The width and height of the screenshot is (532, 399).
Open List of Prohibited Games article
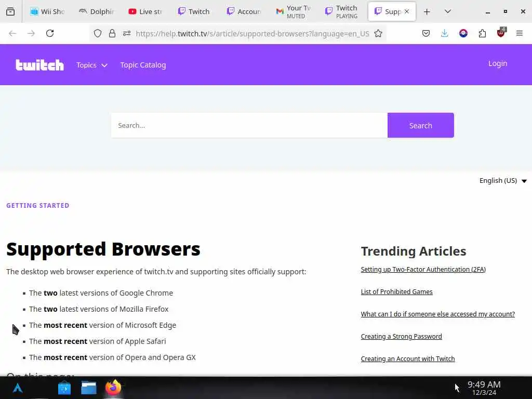tap(396, 292)
